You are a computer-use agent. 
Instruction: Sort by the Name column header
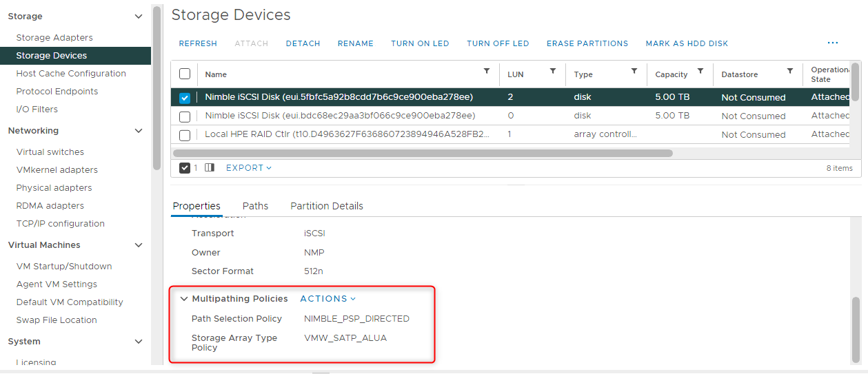pyautogui.click(x=216, y=74)
